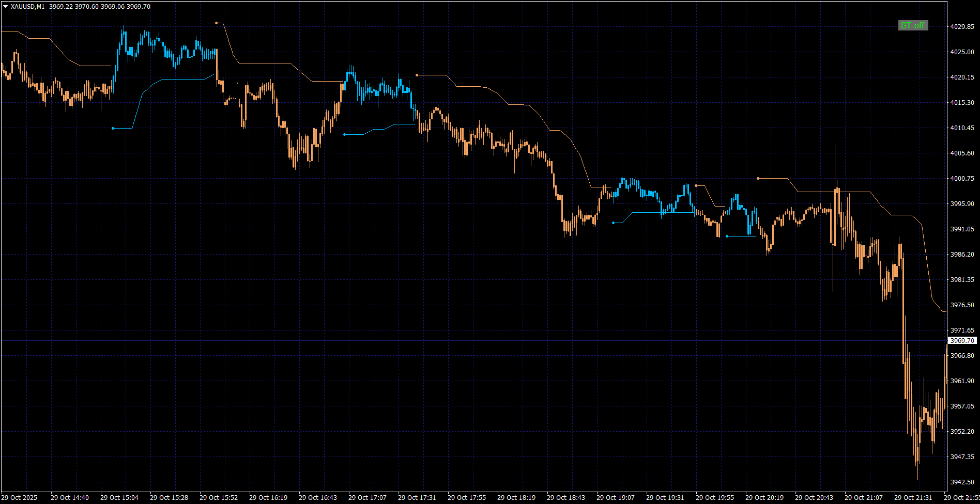
Task: Click the 3981.35 price axis label
Action: 962,280
